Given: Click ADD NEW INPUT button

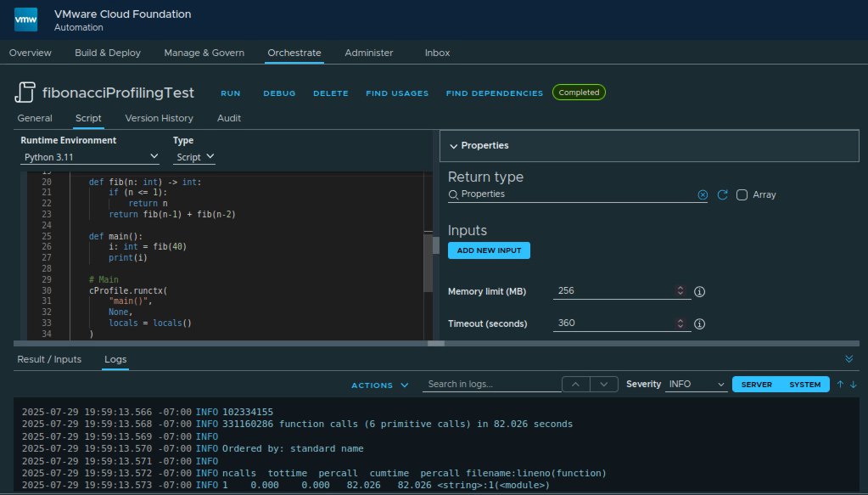Looking at the screenshot, I should click(x=489, y=250).
